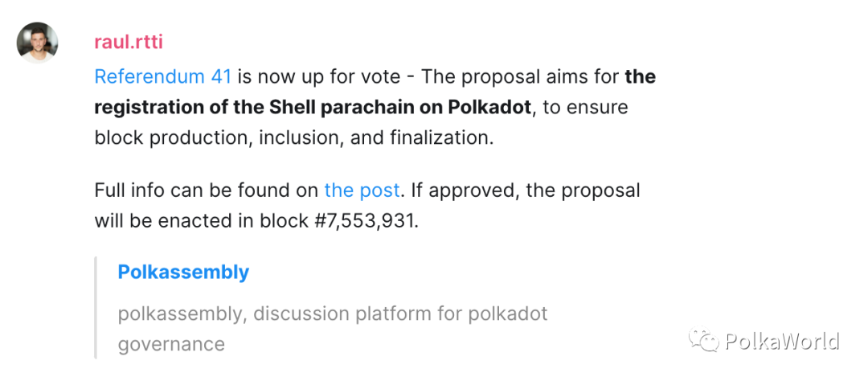The height and width of the screenshot is (377, 868).
Task: Click the WeChat logo in the PolkaWorld watermark
Action: click(706, 342)
